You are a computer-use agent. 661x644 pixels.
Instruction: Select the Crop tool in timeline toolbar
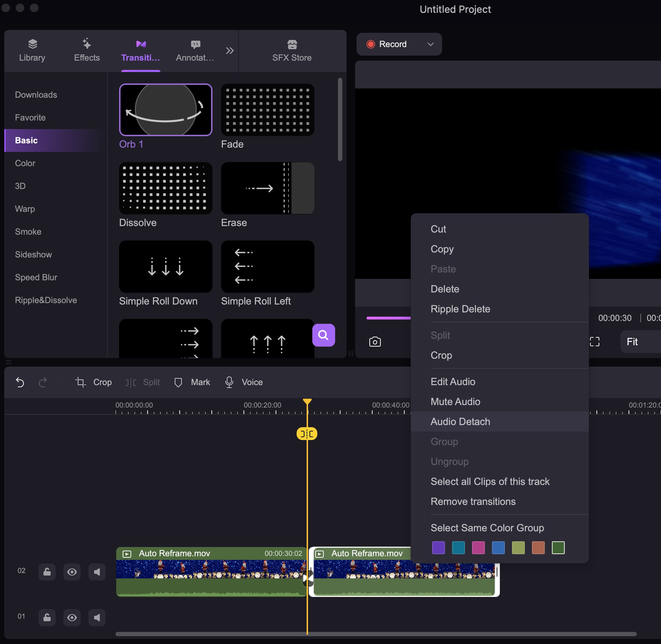[x=94, y=382]
